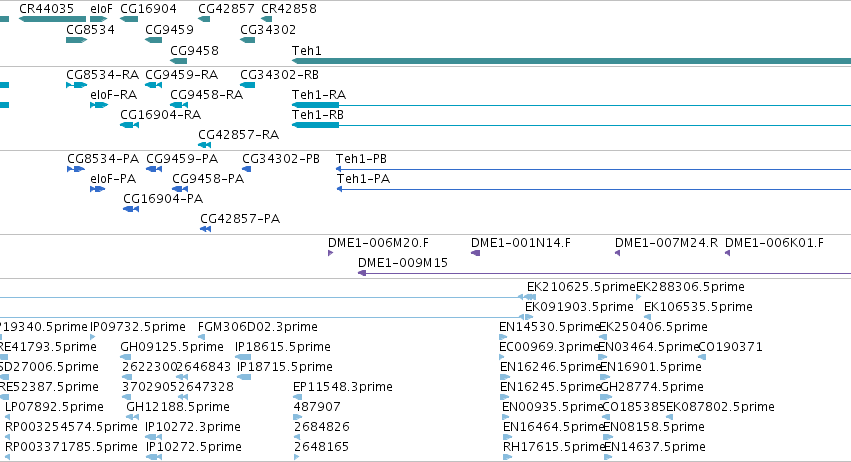Click the CG34302-PB protein label

click(281, 159)
